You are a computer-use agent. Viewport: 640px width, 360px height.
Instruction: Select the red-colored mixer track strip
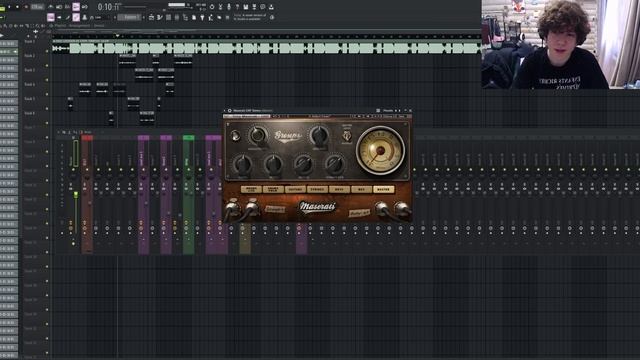tap(87, 195)
